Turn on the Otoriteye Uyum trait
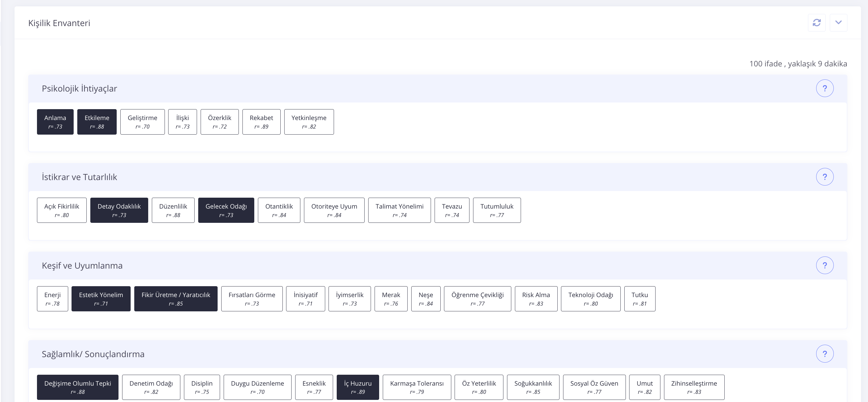Viewport: 868px width, 402px height. tap(334, 210)
